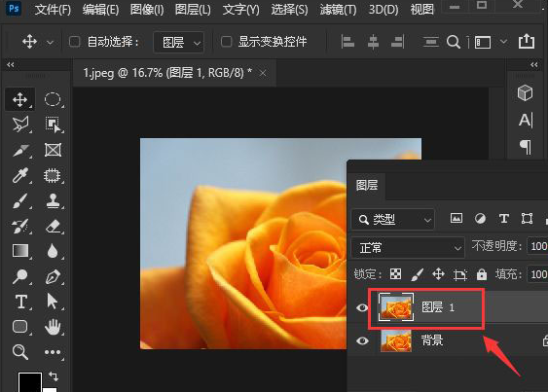
Task: Select the Path Selection tool
Action: [x=52, y=302]
